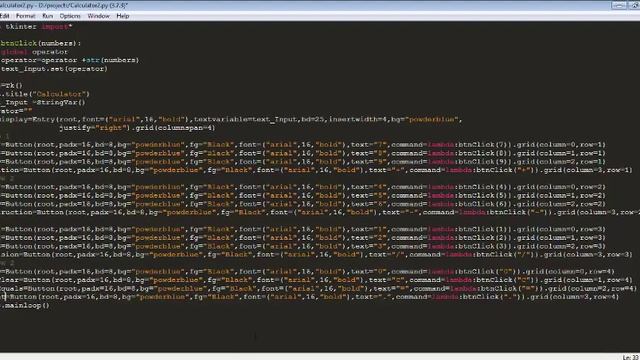640x360 pixels.
Task: Click the Calculator2.py window title text
Action: point(64,5)
